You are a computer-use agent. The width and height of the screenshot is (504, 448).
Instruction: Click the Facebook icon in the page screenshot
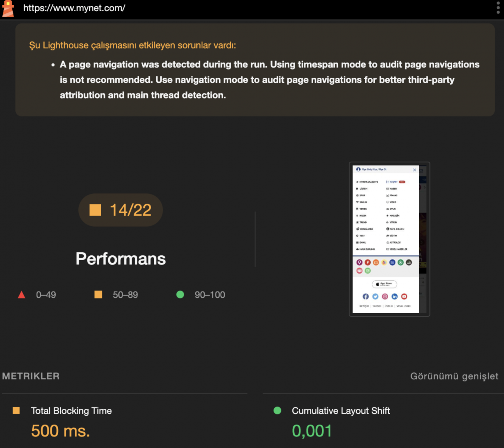365,296
